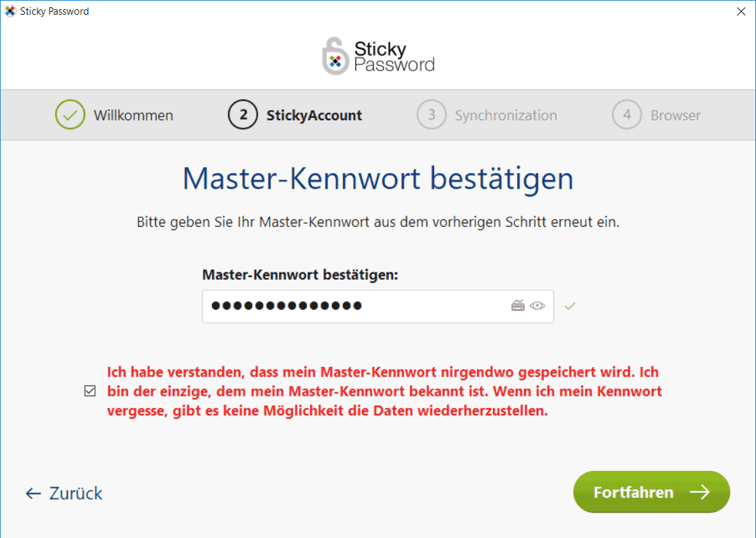The width and height of the screenshot is (756, 538).
Task: Close the Sticky Password window
Action: coord(741,11)
